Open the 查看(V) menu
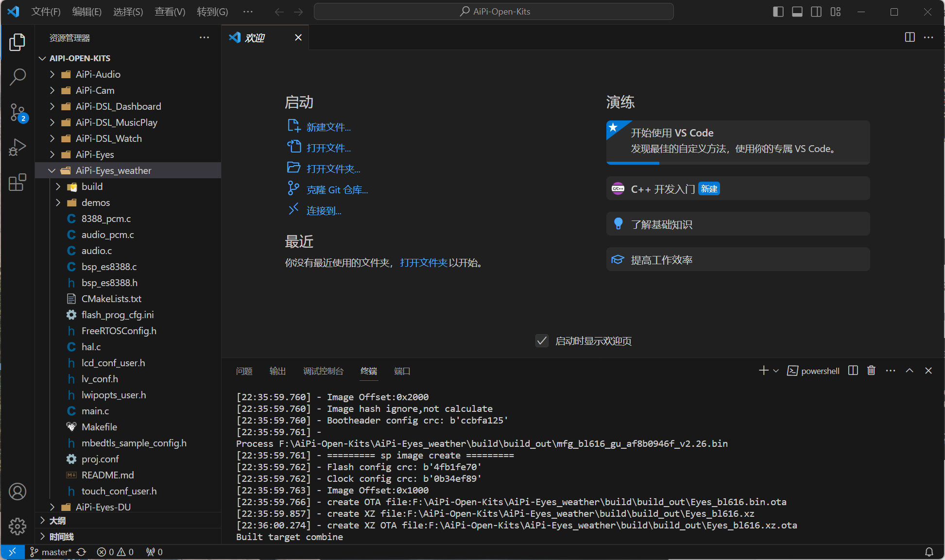 170,12
